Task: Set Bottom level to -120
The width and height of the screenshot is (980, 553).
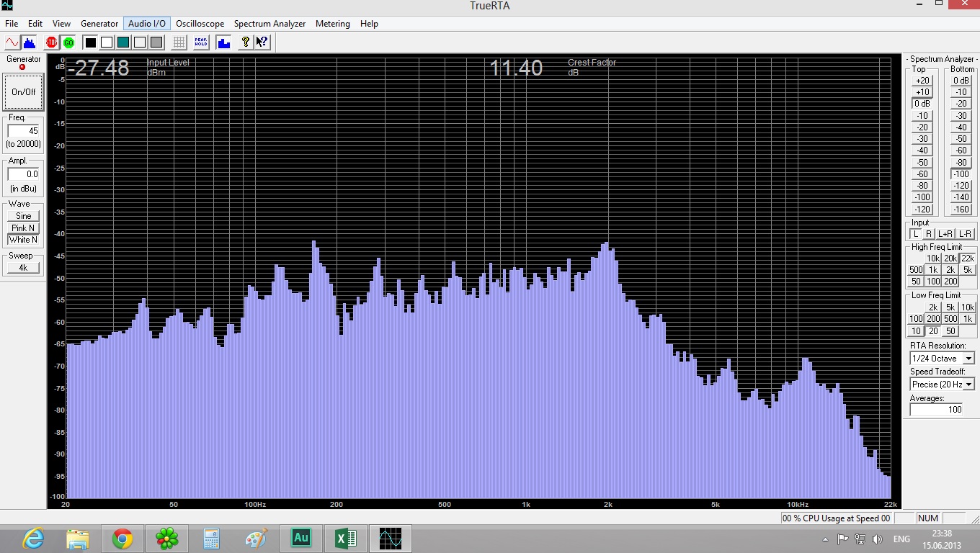Action: coord(961,186)
